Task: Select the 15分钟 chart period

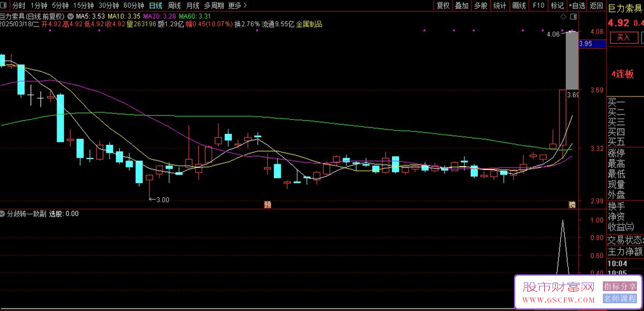Action: tap(83, 5)
